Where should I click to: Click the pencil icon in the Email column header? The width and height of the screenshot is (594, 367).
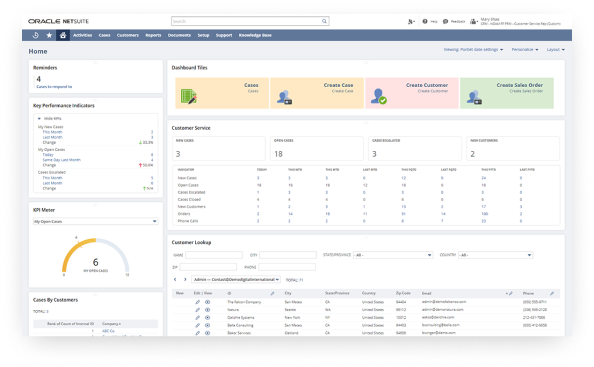511,294
